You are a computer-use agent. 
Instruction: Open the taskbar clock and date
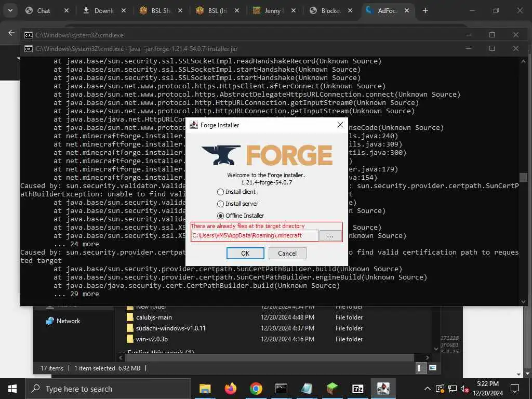[x=488, y=389]
